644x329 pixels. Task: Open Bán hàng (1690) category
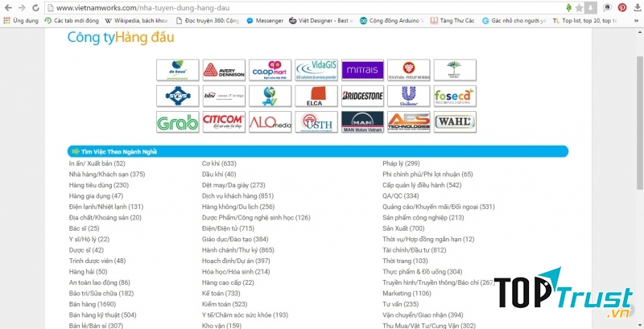pyautogui.click(x=93, y=304)
